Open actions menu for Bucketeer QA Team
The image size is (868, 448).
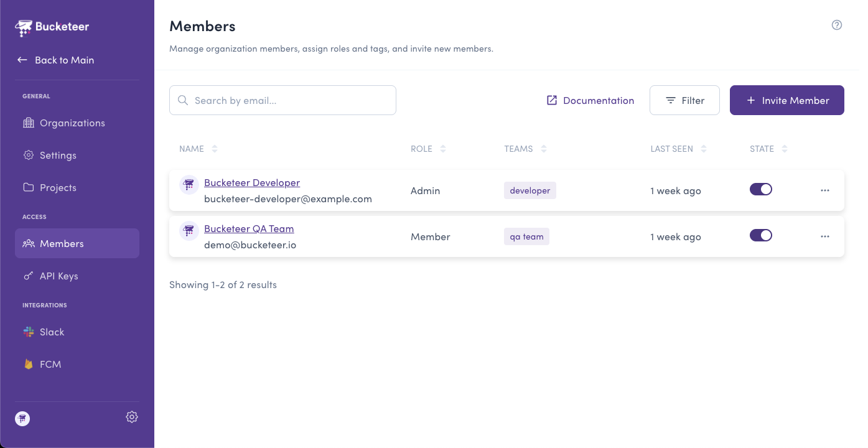(x=824, y=236)
